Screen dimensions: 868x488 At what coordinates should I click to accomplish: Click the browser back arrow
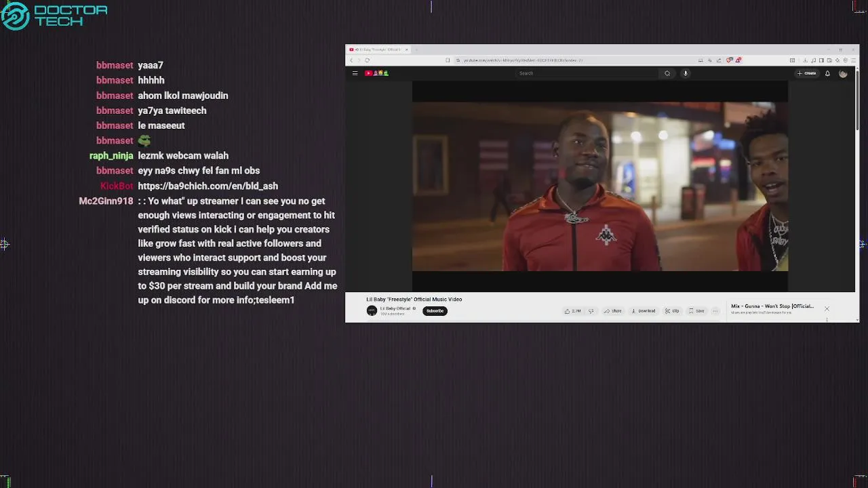(x=351, y=60)
